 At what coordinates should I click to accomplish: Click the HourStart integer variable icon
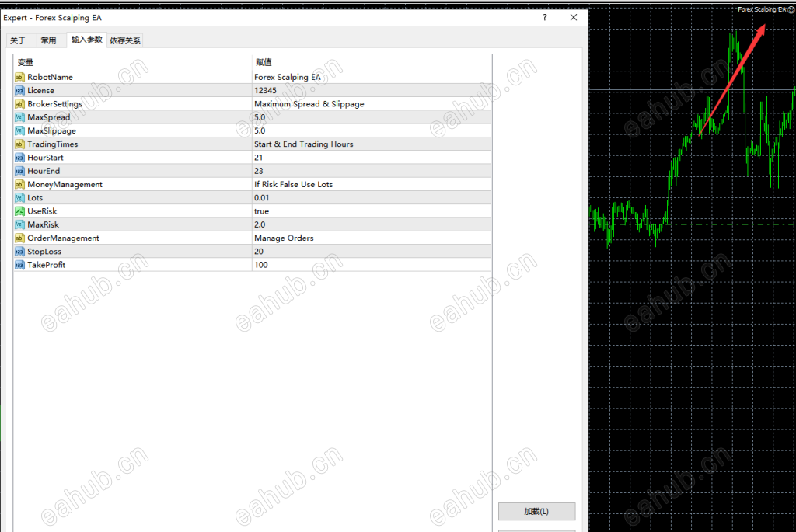click(19, 158)
